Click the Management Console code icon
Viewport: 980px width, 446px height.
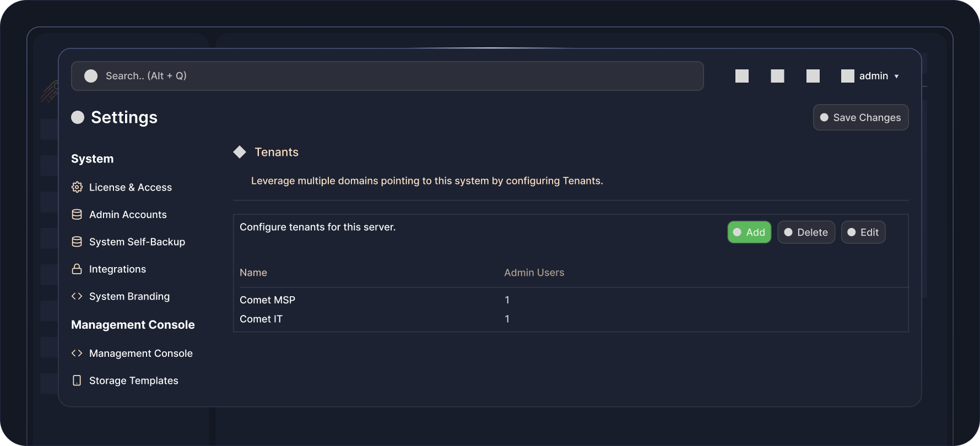(77, 353)
